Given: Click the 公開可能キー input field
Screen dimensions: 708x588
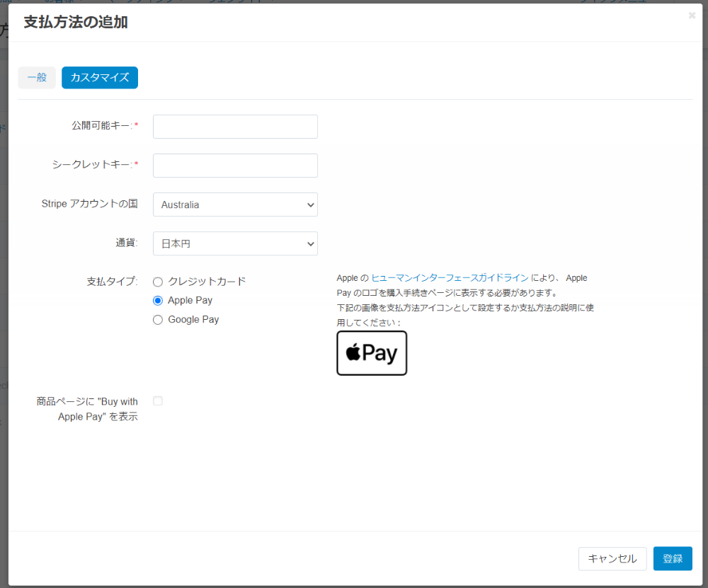Looking at the screenshot, I should [235, 127].
